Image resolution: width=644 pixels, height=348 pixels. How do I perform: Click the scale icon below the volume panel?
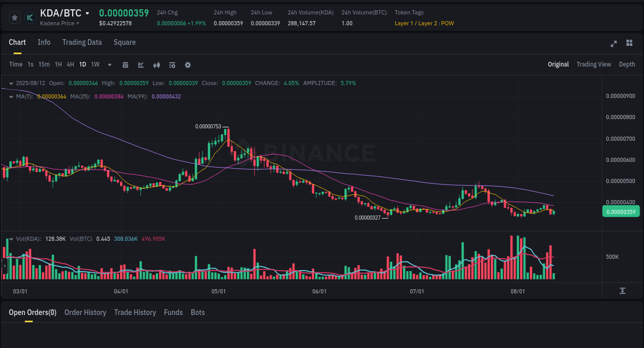point(621,290)
